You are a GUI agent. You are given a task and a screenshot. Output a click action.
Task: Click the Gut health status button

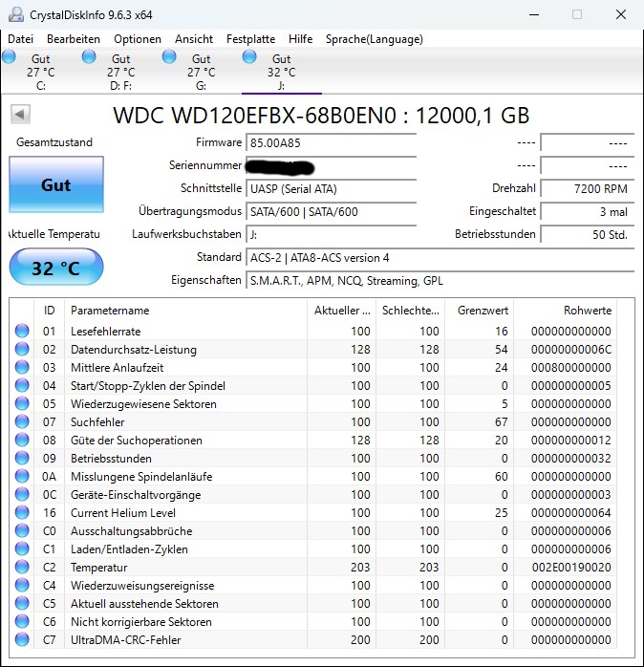pos(56,184)
